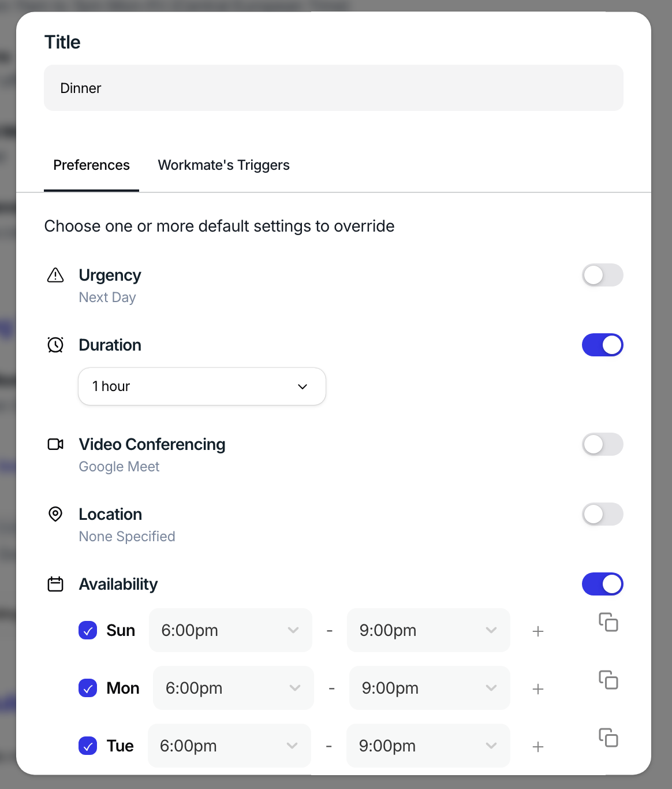Click the Urgency warning triangle icon

click(55, 275)
